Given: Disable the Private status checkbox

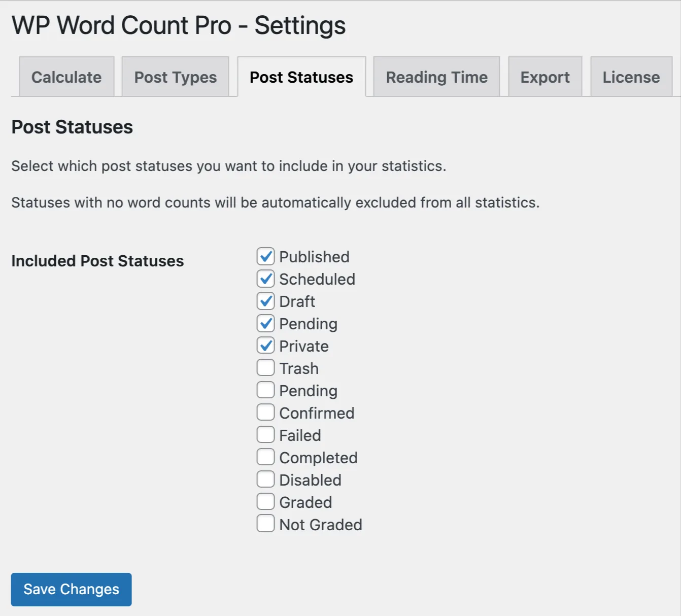Looking at the screenshot, I should tap(265, 346).
